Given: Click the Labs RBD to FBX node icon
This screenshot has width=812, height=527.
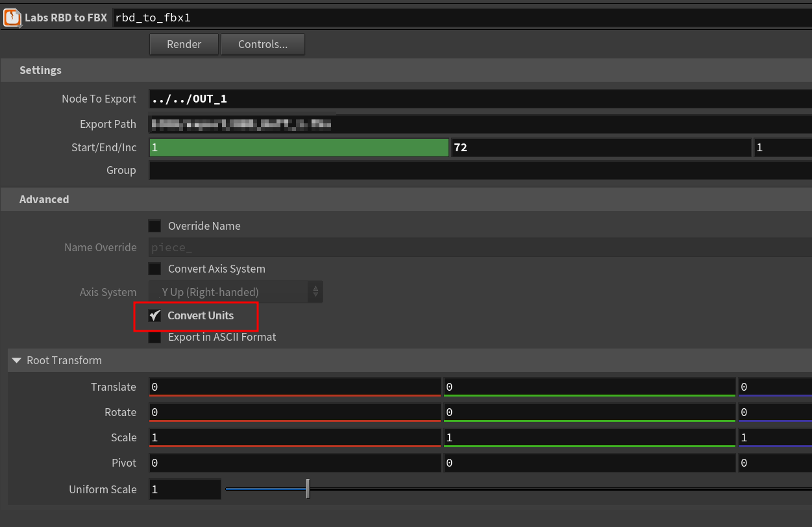Looking at the screenshot, I should tap(12, 18).
